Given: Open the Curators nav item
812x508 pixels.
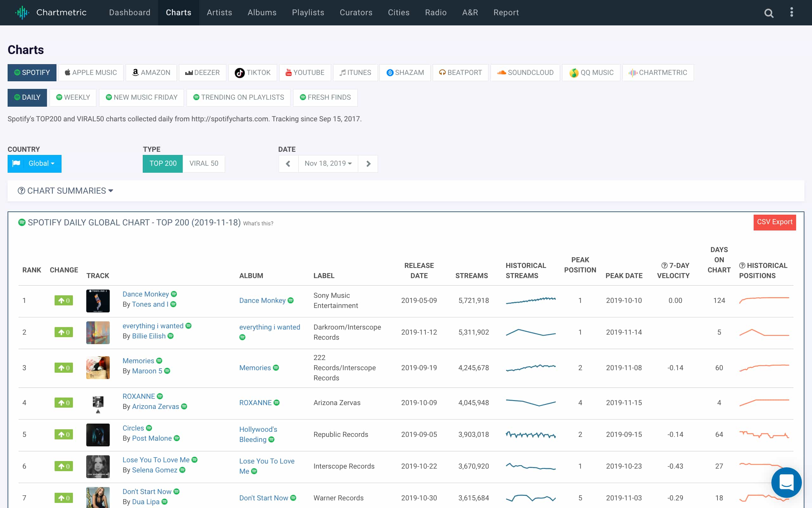Looking at the screenshot, I should pos(356,12).
